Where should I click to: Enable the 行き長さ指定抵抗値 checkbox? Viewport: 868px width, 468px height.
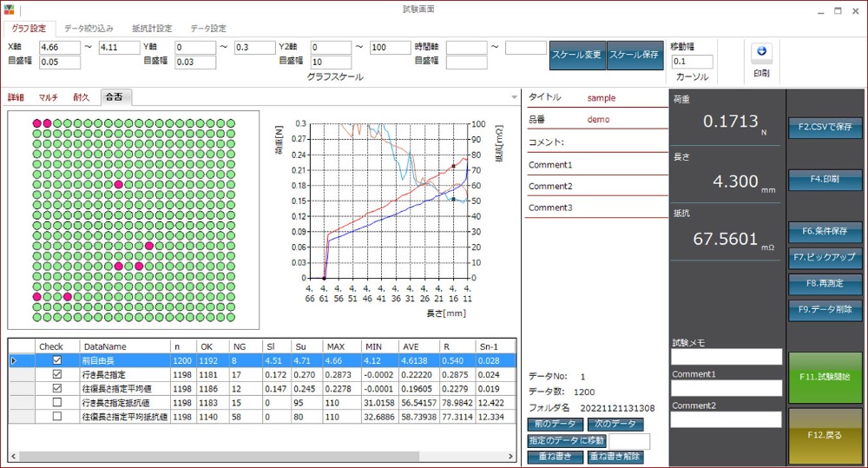pos(57,403)
